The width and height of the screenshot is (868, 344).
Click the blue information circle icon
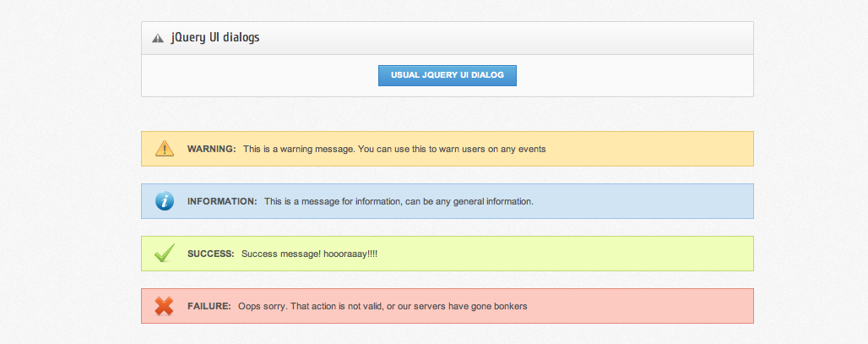point(165,201)
